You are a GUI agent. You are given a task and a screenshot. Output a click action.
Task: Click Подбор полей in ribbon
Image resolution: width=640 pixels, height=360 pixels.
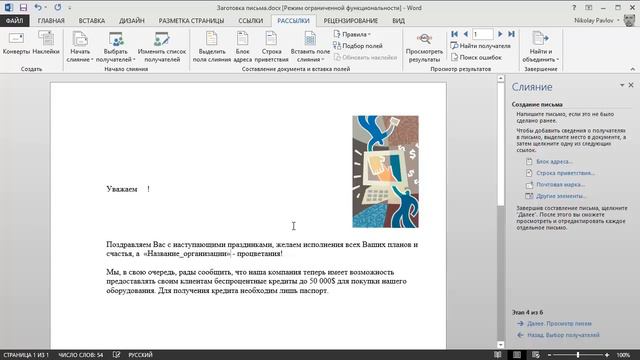(358, 46)
